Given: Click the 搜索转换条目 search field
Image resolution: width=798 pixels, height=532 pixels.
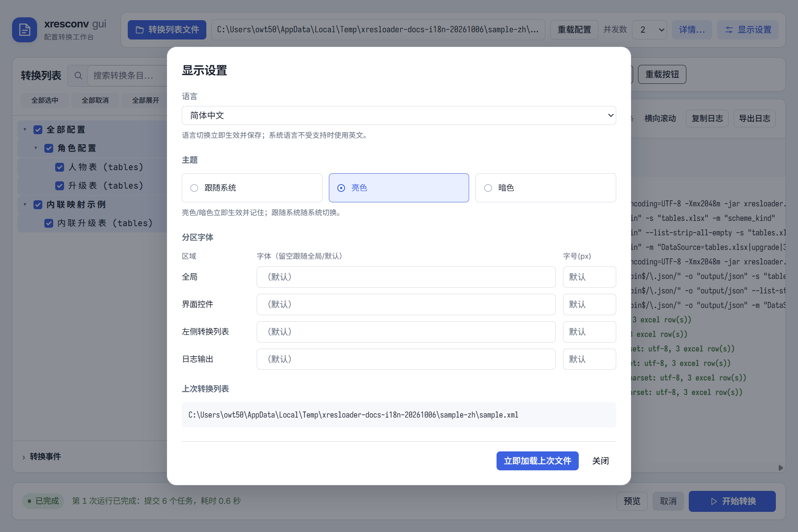Looking at the screenshot, I should click(x=128, y=76).
